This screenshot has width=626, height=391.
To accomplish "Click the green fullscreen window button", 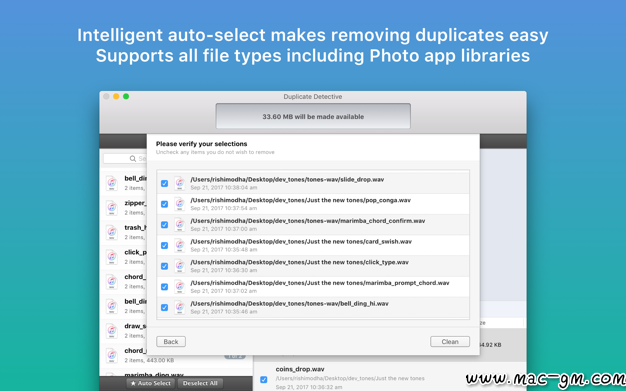I will (126, 96).
